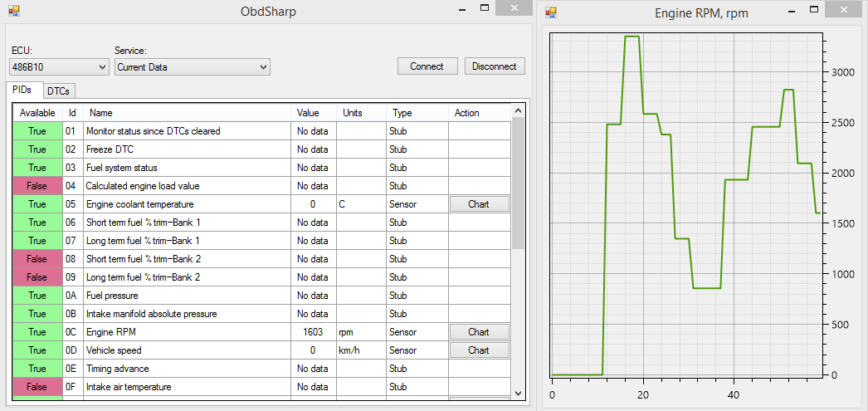This screenshot has width=868, height=411.
Task: Click the Engine RPM window app icon
Action: 551,11
